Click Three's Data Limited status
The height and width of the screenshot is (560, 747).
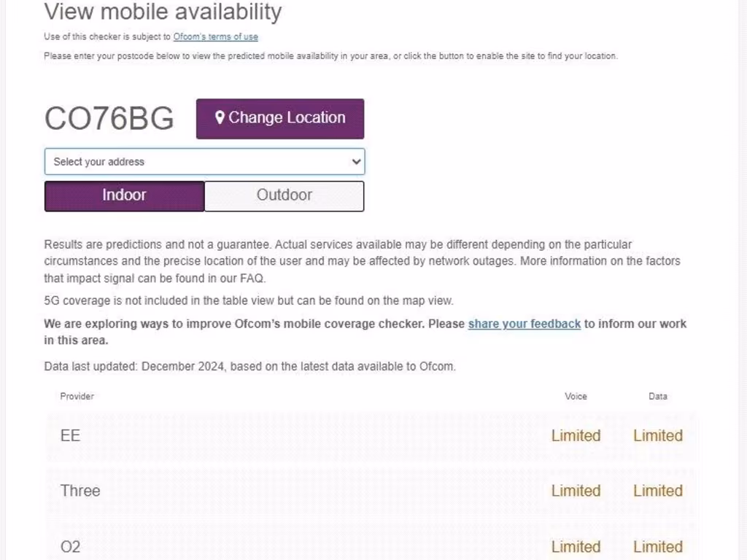pos(657,491)
